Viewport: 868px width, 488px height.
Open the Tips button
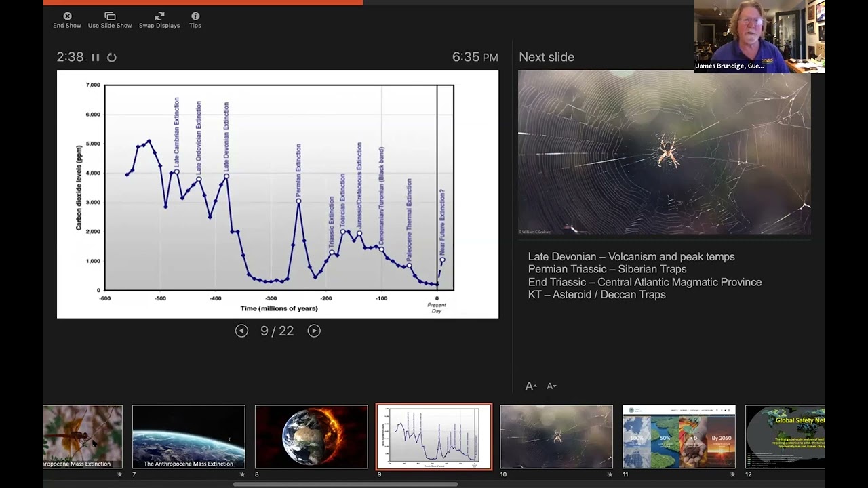(195, 20)
